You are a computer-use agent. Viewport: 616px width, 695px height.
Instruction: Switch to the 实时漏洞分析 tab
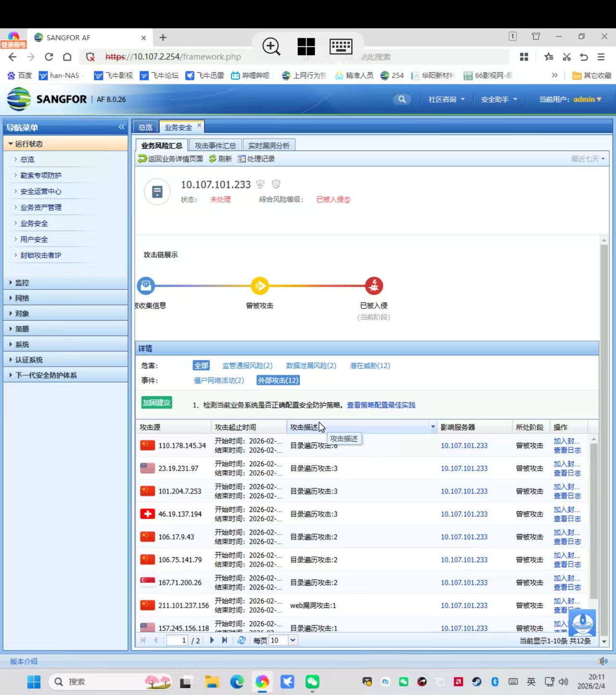point(269,145)
